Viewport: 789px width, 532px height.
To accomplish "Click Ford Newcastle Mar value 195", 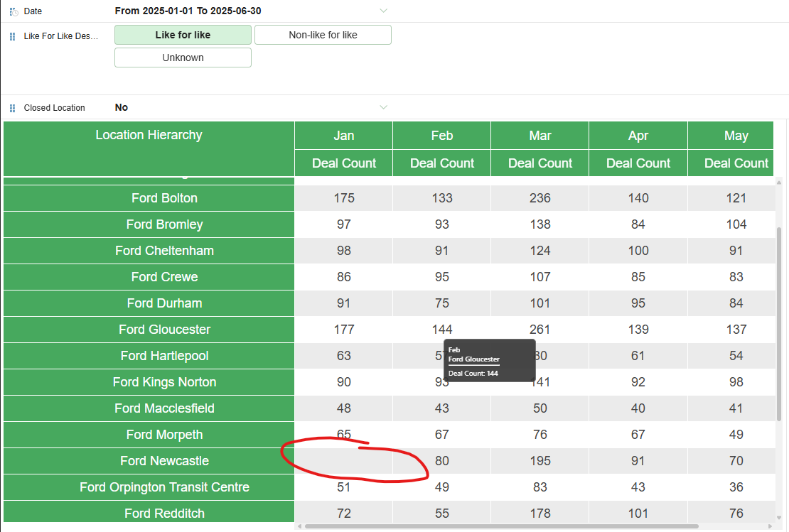I will (540, 460).
